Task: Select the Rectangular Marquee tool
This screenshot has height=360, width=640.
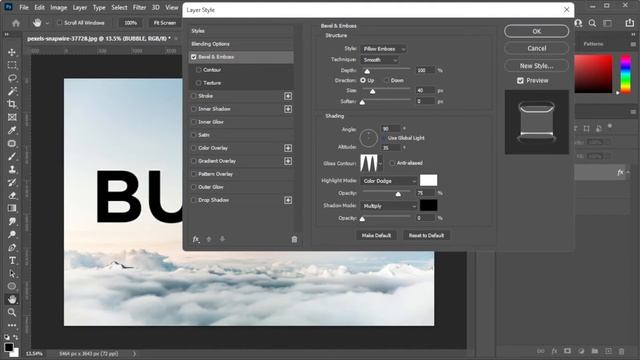Action: click(12, 65)
